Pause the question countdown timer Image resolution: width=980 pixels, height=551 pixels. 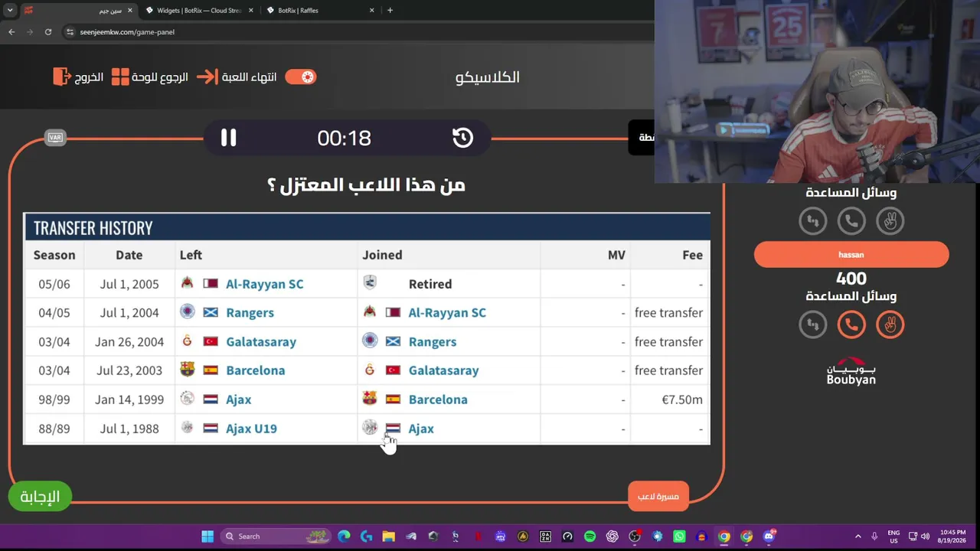(x=228, y=138)
